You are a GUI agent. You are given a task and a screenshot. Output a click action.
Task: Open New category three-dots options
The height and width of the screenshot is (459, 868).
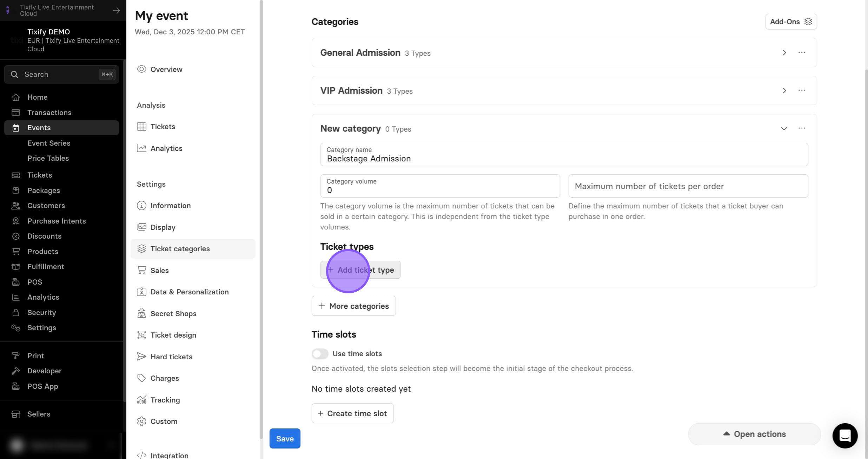(802, 128)
